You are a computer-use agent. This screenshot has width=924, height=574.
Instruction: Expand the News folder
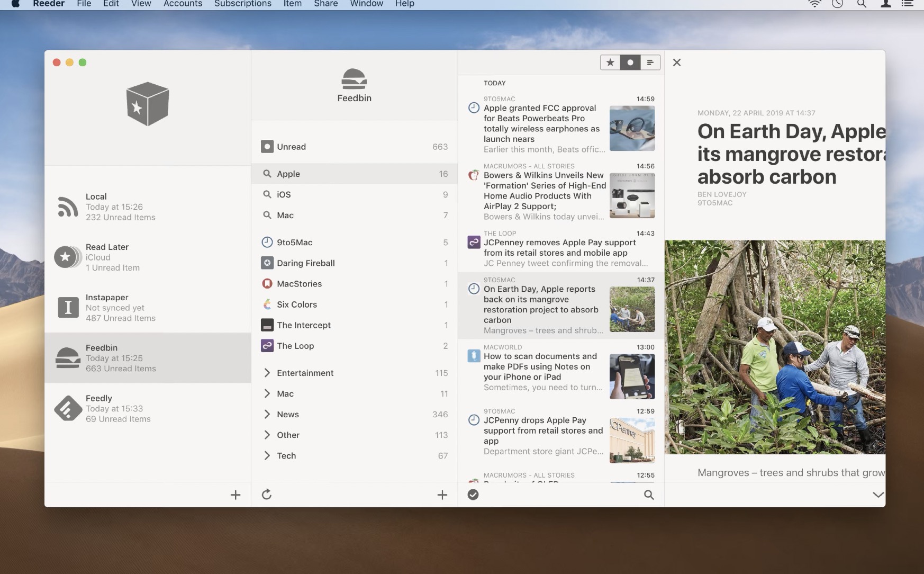(267, 414)
